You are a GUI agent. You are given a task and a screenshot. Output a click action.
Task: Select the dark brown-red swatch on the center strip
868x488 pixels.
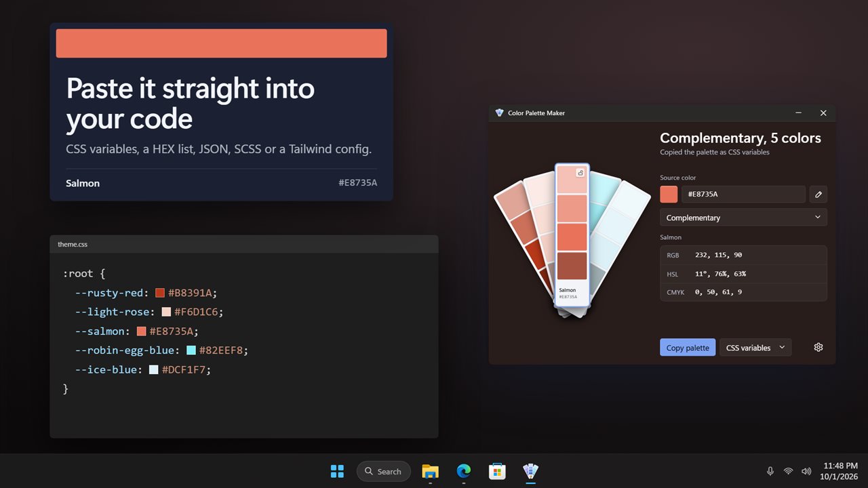click(572, 266)
